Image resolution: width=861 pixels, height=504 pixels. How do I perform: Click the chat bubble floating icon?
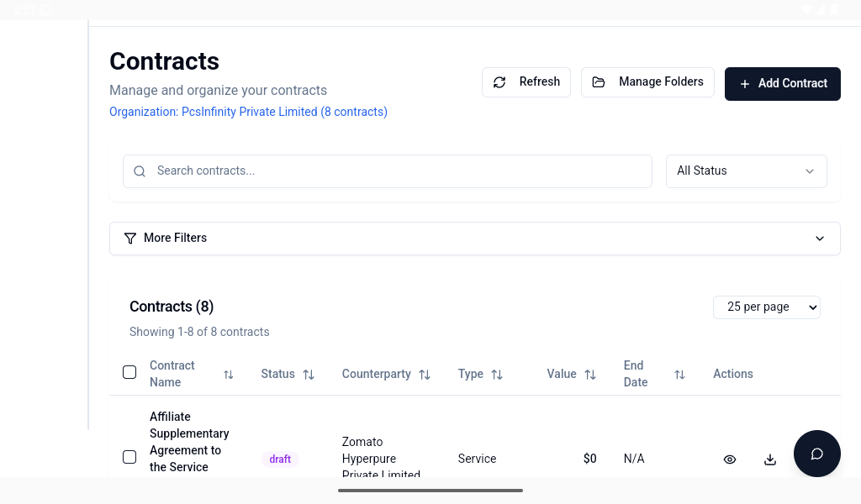tap(816, 454)
